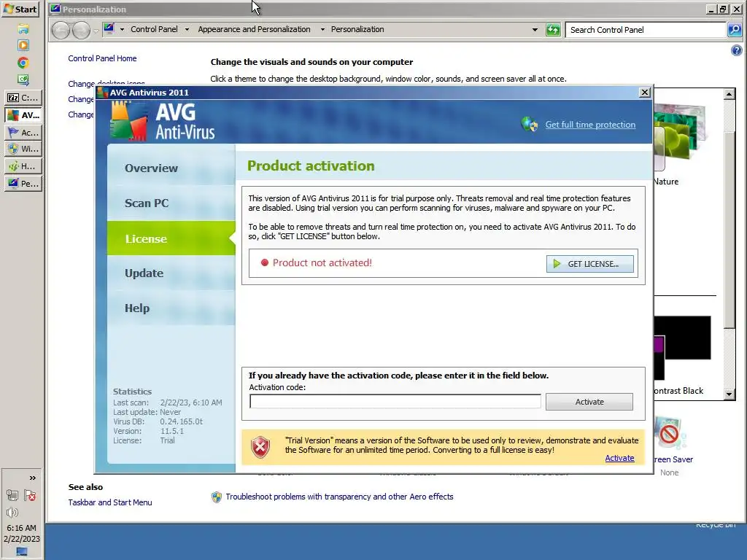
Task: Open recent pages dropdown next to Forward
Action: pyautogui.click(x=96, y=31)
